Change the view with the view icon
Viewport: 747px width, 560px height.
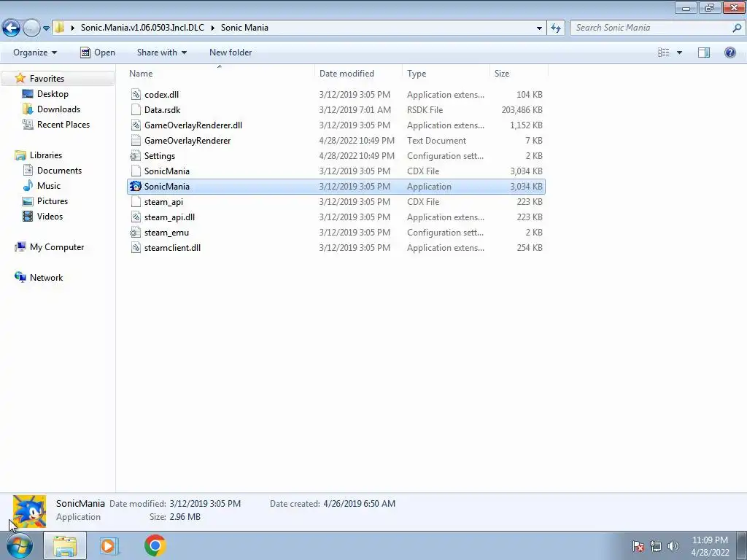(x=664, y=52)
